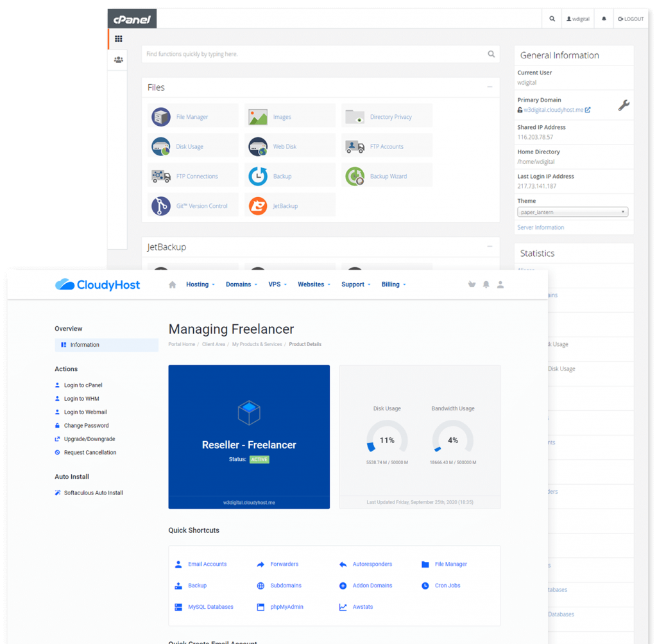Open Addon Domains quick shortcut
Viewport: 657px width, 644px height.
365,586
